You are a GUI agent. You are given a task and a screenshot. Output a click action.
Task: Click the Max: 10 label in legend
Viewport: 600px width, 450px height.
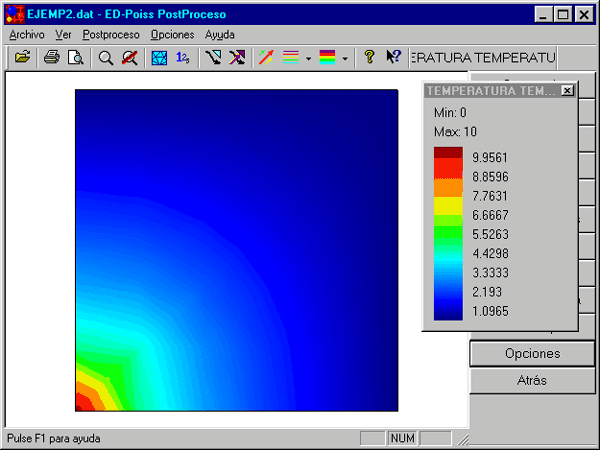(455, 132)
